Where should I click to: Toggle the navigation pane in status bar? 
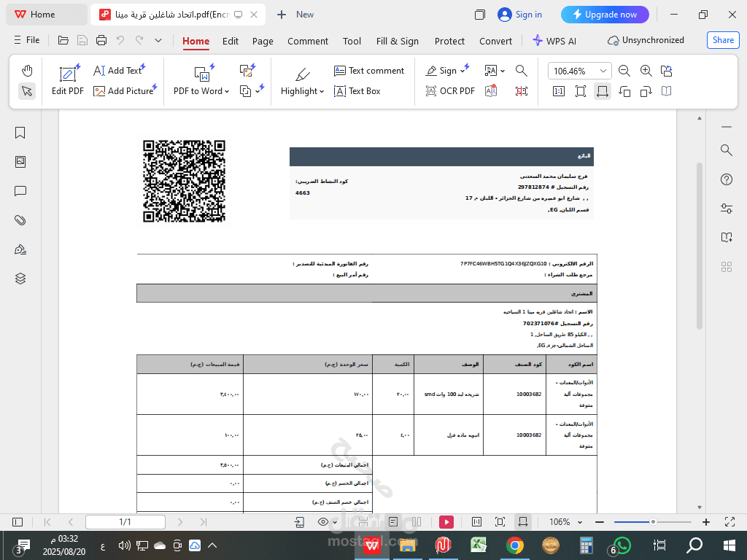point(18,522)
